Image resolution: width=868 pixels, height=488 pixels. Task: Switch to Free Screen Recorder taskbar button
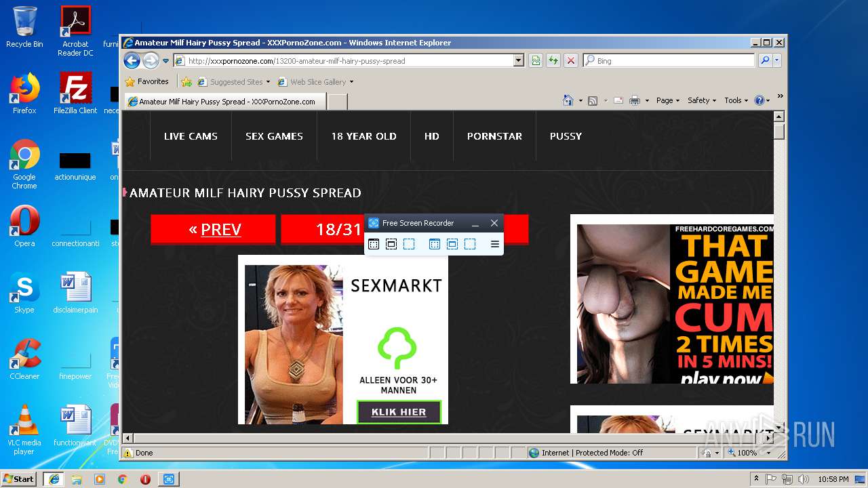tap(169, 479)
